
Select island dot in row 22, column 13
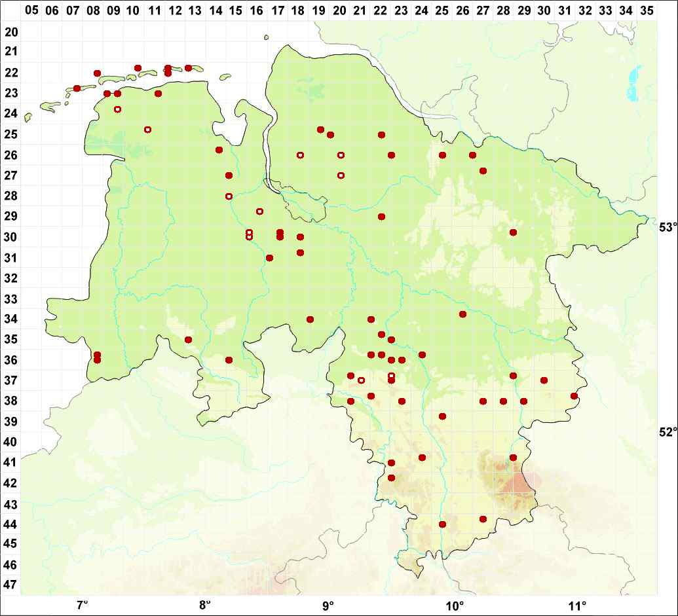coord(188,68)
